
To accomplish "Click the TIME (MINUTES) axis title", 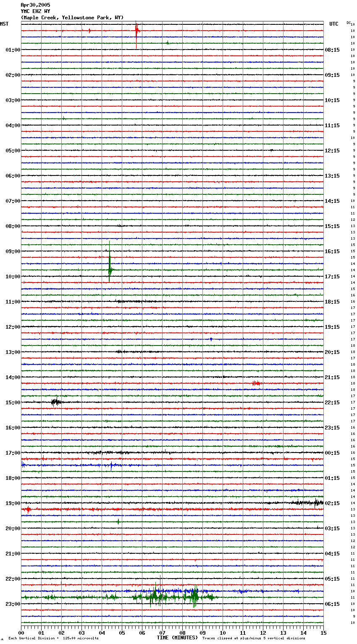I will tap(177, 638).
